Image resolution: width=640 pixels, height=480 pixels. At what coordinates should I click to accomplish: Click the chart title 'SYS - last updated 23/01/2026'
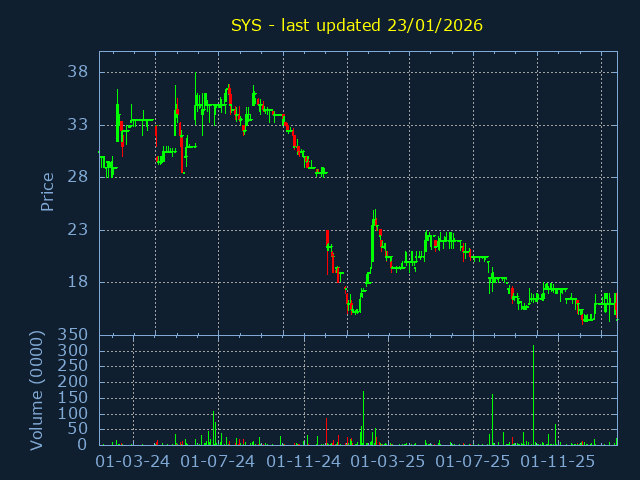pos(357,25)
